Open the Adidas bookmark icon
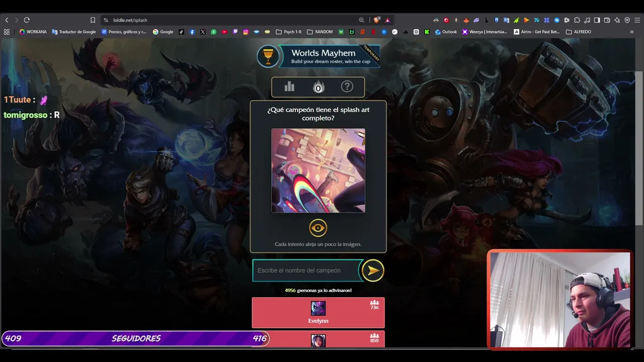Image resolution: width=644 pixels, height=362 pixels. click(x=406, y=32)
